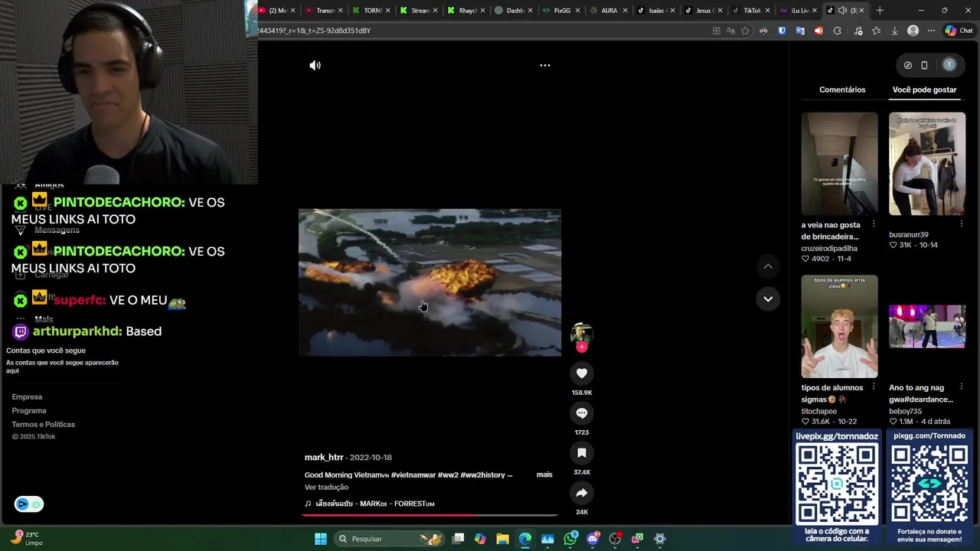The height and width of the screenshot is (551, 980).
Task: Mute tab using speaker icon on active tab
Action: 842,11
